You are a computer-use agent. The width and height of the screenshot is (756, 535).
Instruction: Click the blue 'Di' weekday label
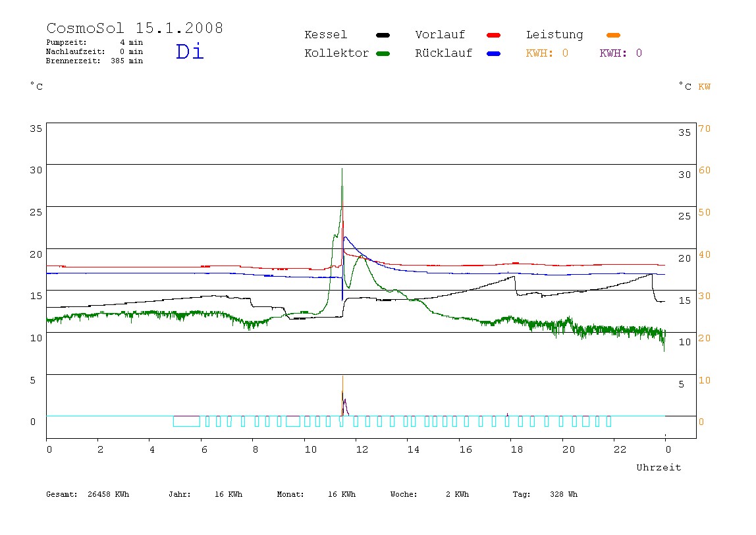[190, 51]
